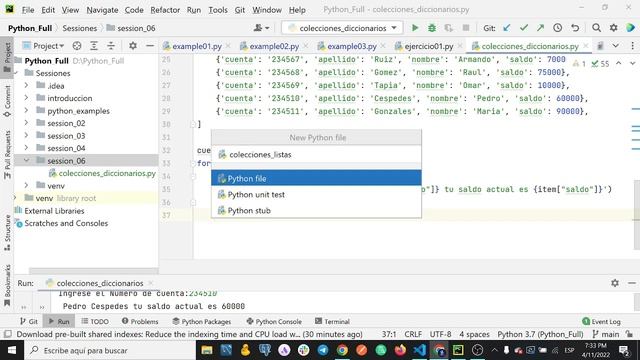Click the Windows taskbar search box
Image resolution: width=640 pixels, height=360 pixels.
[x=110, y=350]
